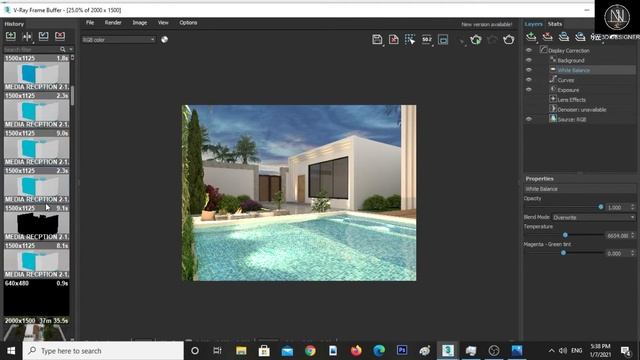Switch to the Stats tab
Viewport: 640px width, 360px height.
[x=555, y=24]
